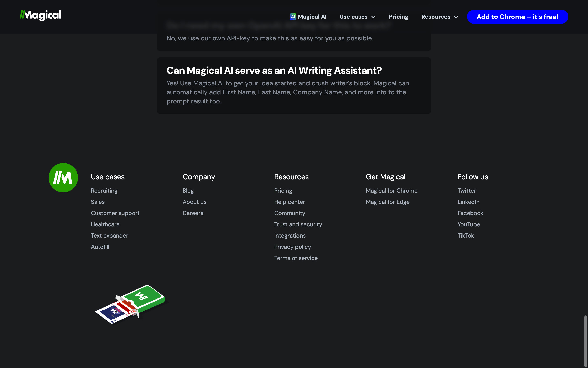Open Pricing in the footer Resources column
Screen dimensions: 588x368
tap(283, 191)
